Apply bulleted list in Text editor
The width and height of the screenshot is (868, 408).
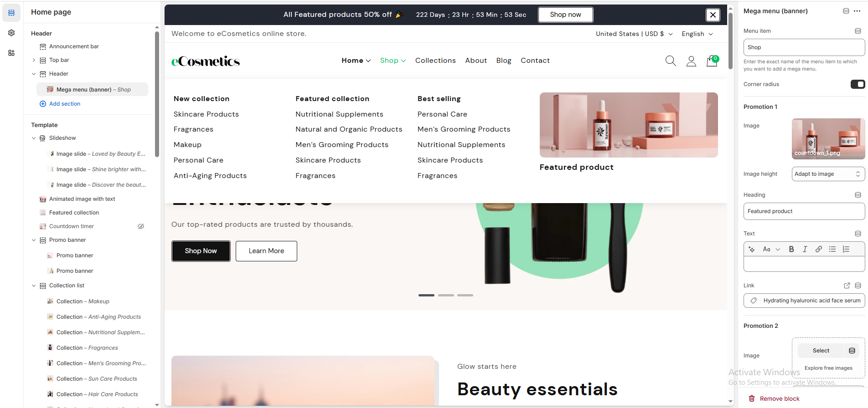pyautogui.click(x=832, y=249)
